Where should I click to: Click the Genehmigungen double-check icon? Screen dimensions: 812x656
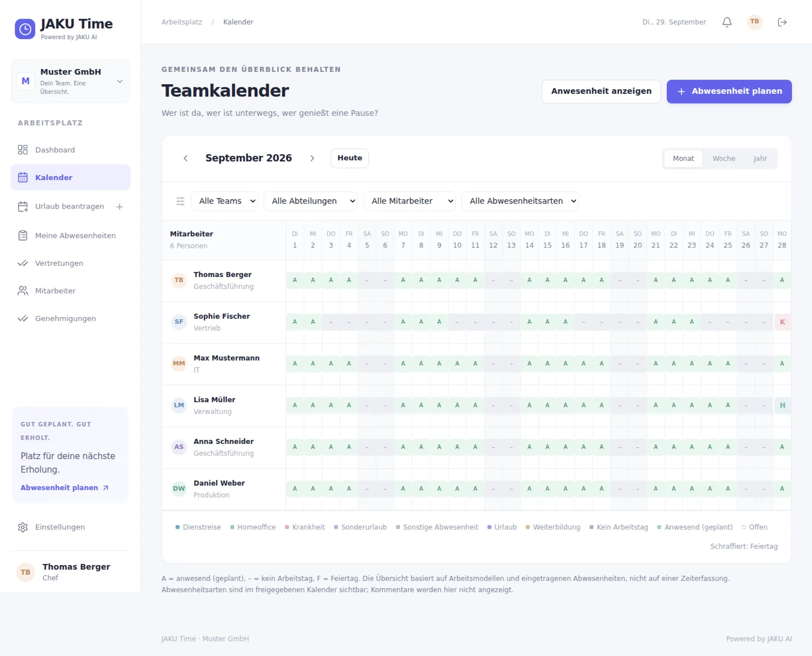(23, 319)
